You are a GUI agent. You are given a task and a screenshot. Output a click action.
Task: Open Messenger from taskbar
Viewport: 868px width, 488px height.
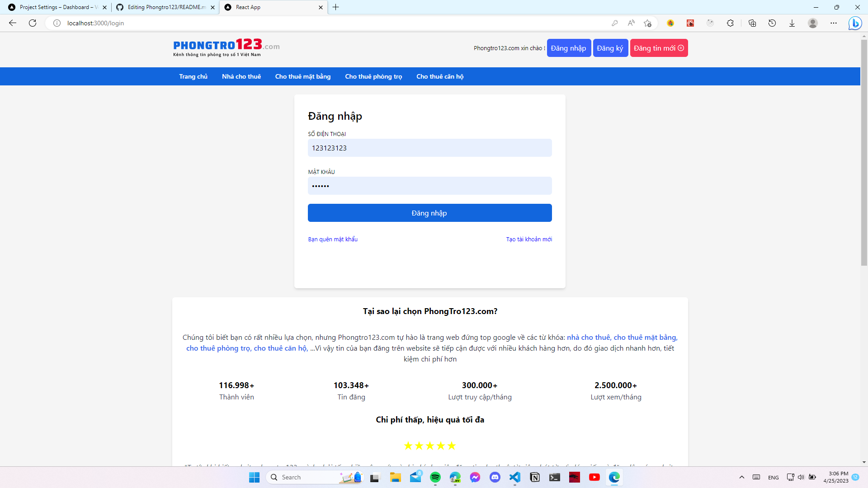[475, 477]
